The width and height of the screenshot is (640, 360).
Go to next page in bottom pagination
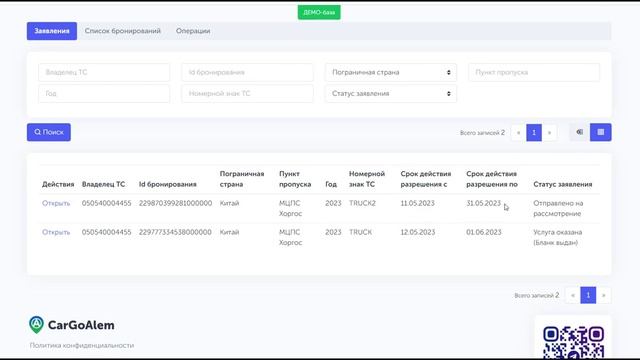604,295
